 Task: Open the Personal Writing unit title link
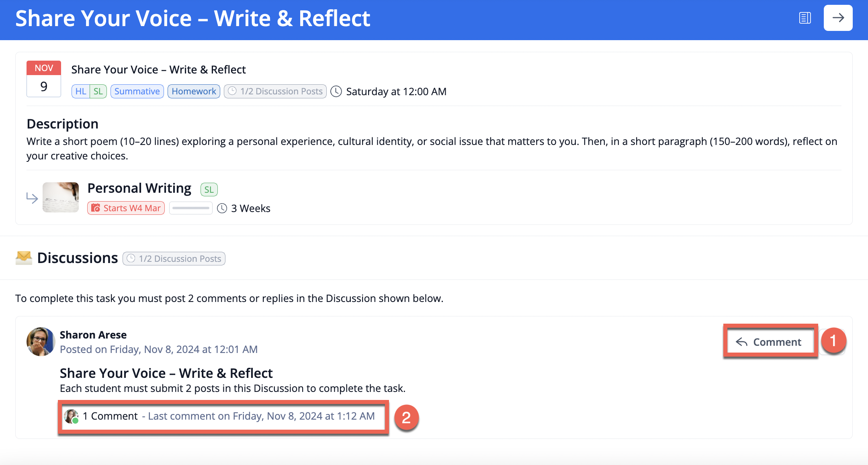pos(139,188)
